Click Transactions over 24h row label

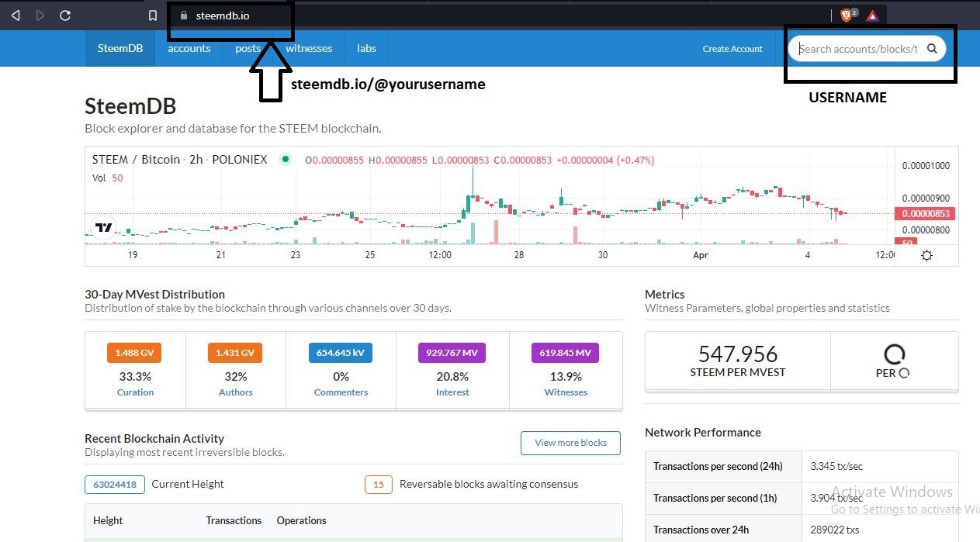(x=701, y=530)
